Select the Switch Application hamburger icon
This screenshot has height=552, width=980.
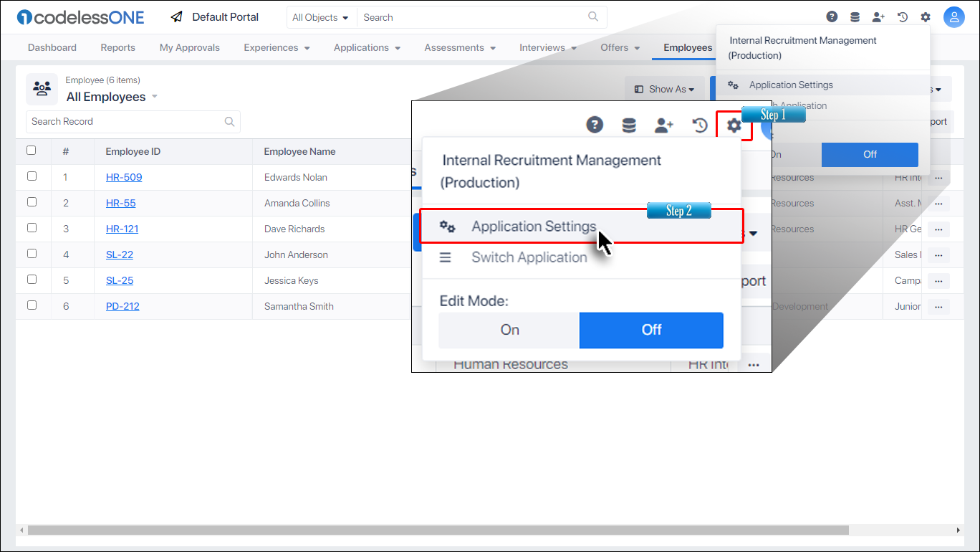click(x=446, y=257)
